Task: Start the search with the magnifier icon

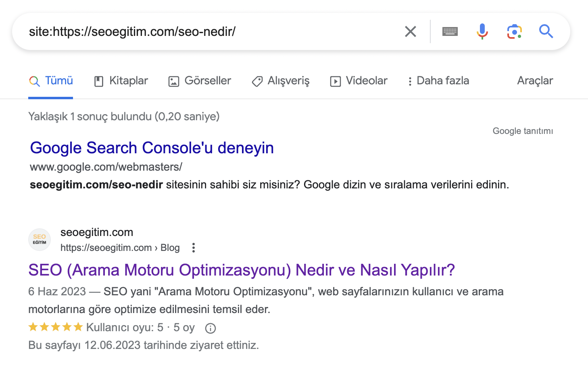Action: [x=546, y=31]
